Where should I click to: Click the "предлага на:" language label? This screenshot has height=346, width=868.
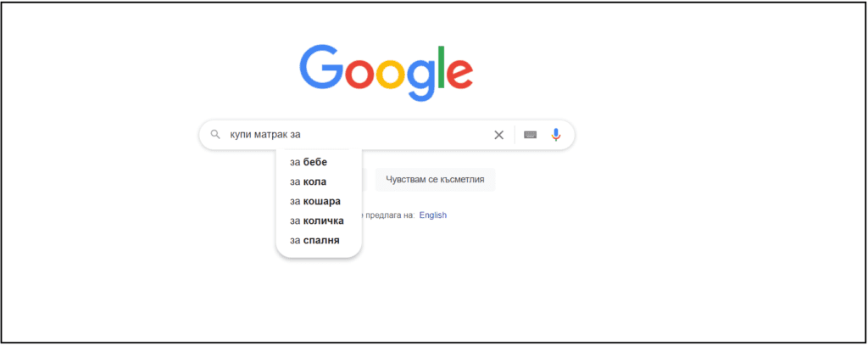tap(391, 215)
